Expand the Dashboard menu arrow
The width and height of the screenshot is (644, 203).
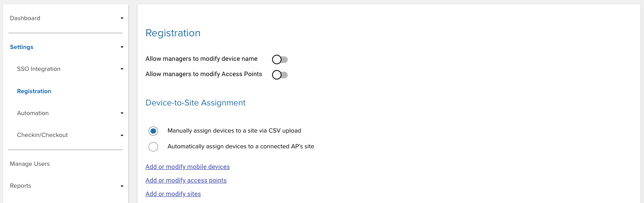[122, 18]
